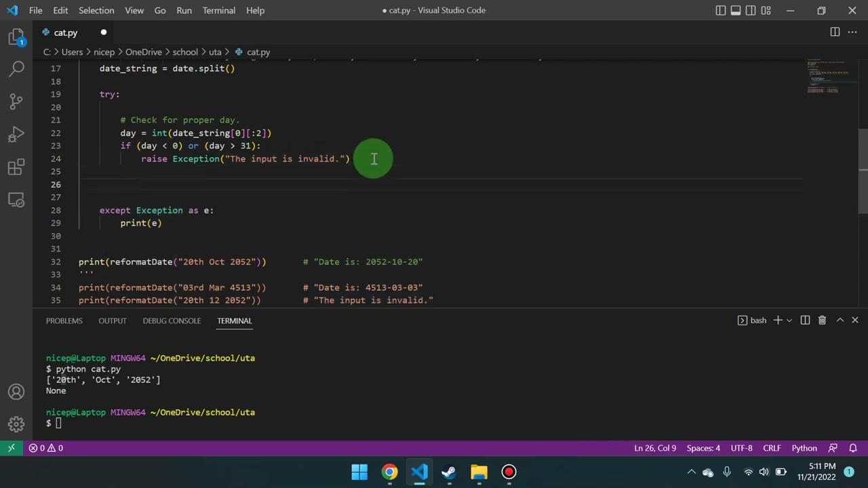This screenshot has width=868, height=488.
Task: Open the Go menu
Action: [160, 10]
